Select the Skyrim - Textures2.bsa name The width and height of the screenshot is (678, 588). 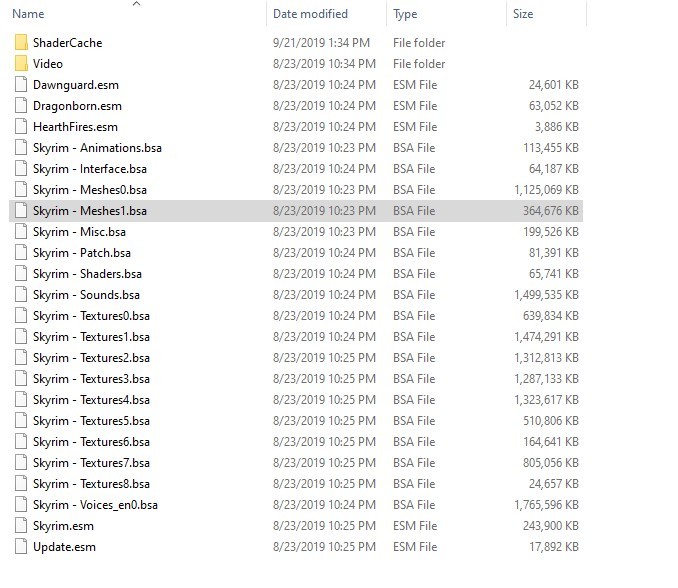click(x=92, y=358)
